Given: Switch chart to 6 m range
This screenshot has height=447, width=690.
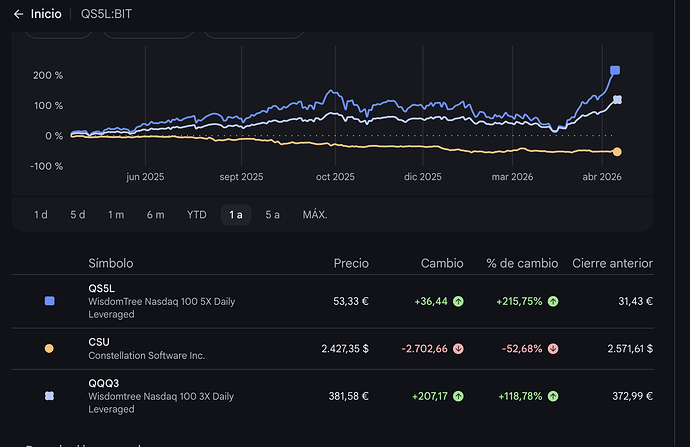Looking at the screenshot, I should pyautogui.click(x=155, y=215).
